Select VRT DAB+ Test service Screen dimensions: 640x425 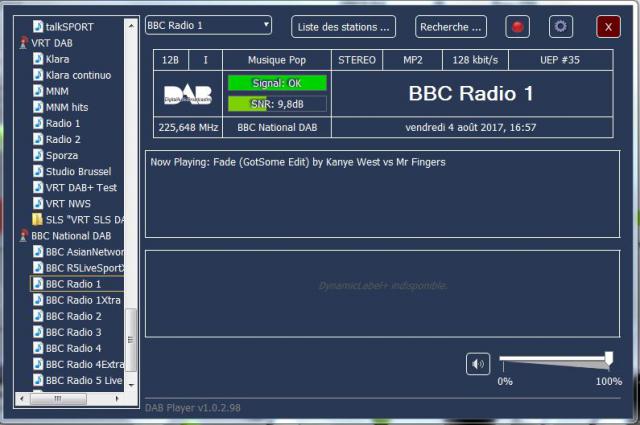81,187
